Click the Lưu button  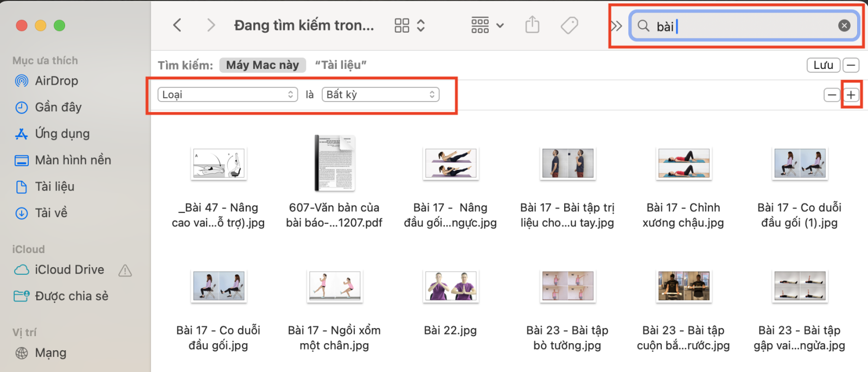(x=824, y=65)
